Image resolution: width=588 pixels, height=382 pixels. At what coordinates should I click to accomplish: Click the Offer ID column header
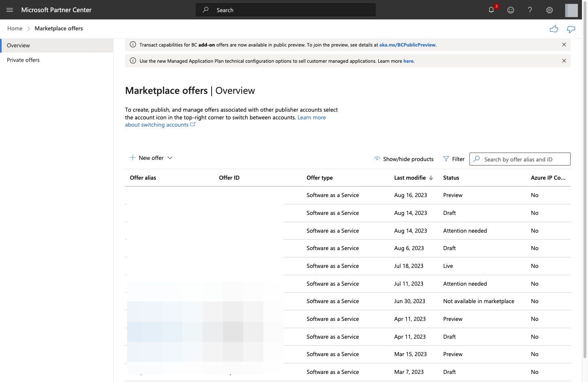tap(229, 178)
